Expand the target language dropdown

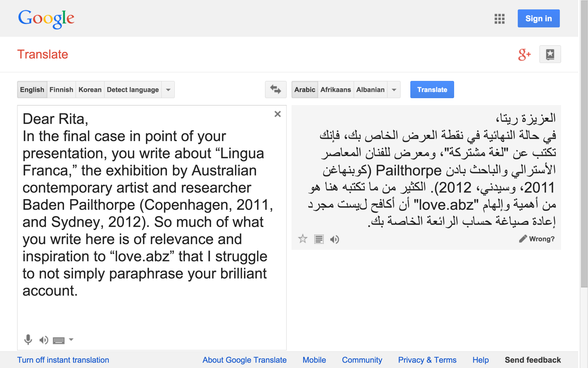click(394, 90)
